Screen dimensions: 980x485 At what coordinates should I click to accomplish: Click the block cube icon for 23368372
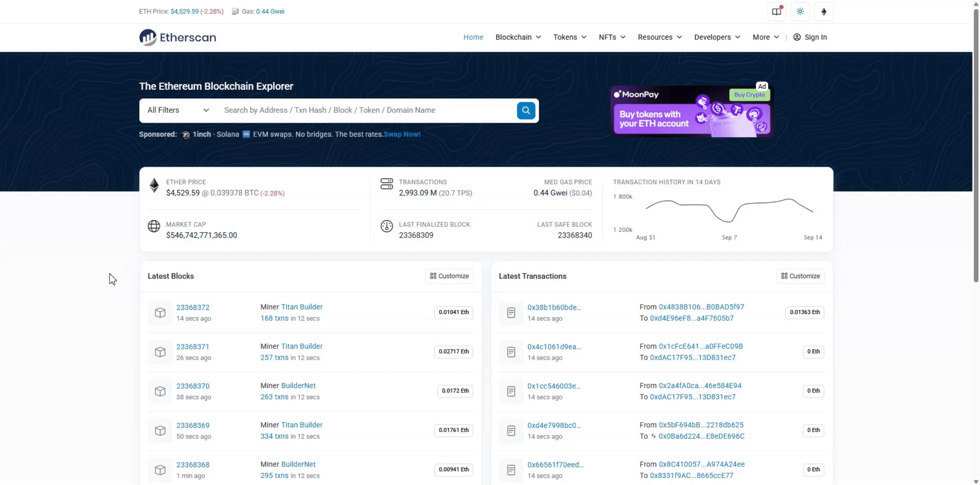click(x=160, y=313)
